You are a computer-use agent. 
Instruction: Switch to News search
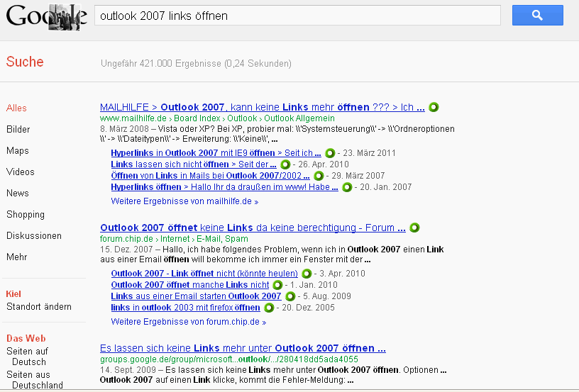pyautogui.click(x=17, y=194)
